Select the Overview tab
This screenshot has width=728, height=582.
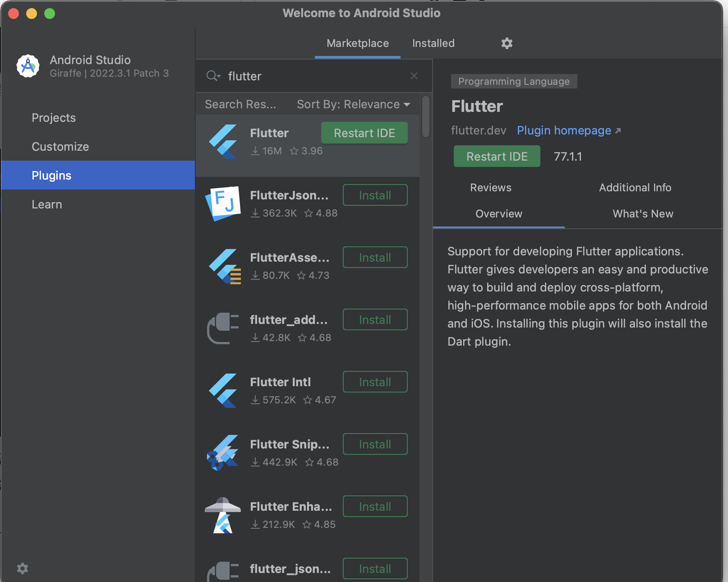tap(499, 214)
